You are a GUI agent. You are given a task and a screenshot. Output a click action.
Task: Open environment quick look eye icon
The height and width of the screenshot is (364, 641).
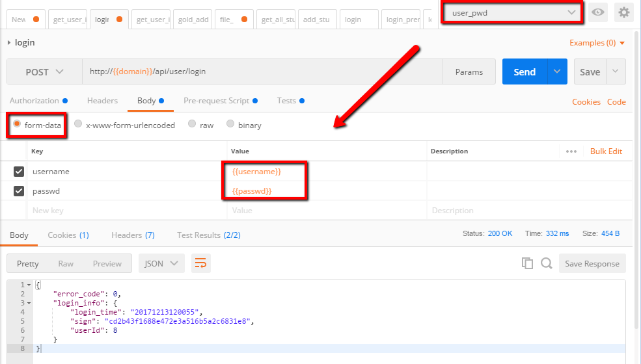pos(598,12)
